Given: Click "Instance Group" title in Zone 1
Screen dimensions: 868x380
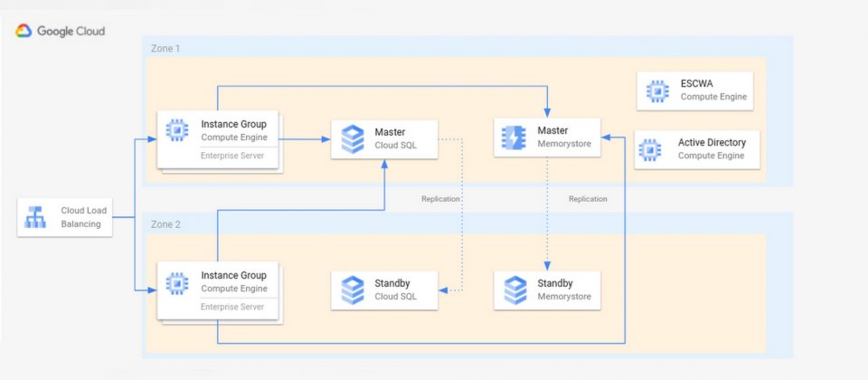Looking at the screenshot, I should click(233, 124).
